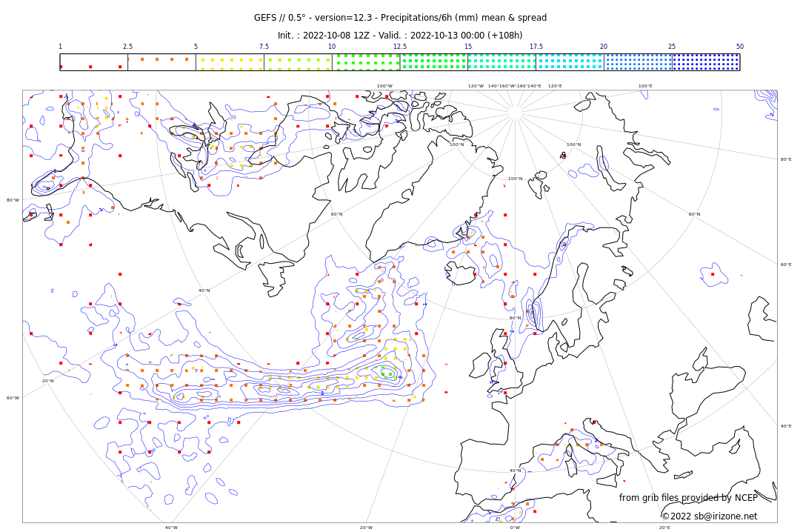Viewport: 800px width, 532px height.
Task: Click the legend value label 2.5
Action: pyautogui.click(x=127, y=47)
